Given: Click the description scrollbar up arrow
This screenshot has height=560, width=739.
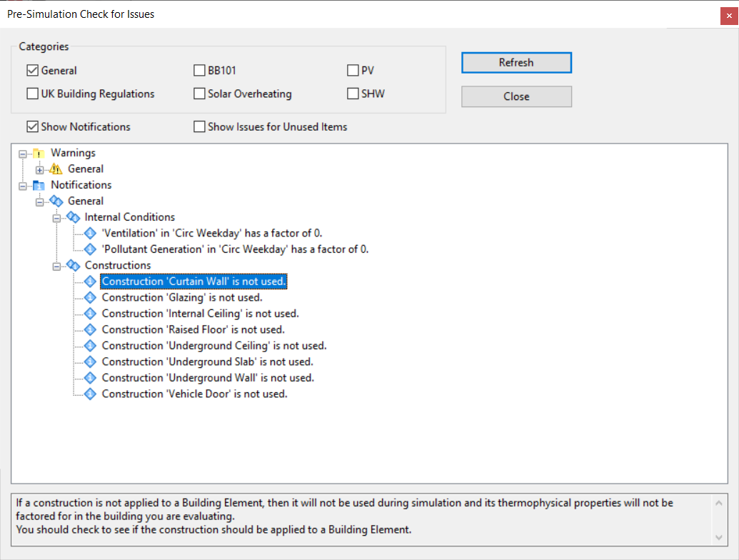Looking at the screenshot, I should coord(719,503).
